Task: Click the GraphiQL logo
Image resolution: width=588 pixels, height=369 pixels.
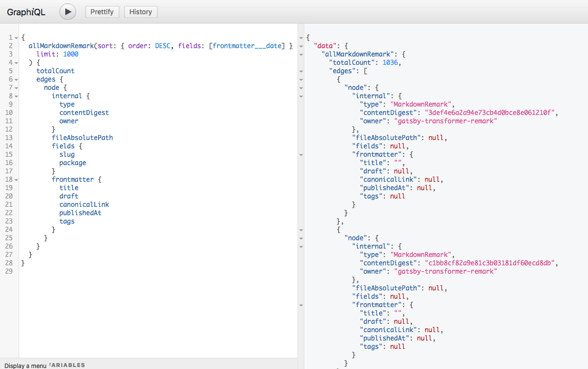Action: pyautogui.click(x=26, y=11)
